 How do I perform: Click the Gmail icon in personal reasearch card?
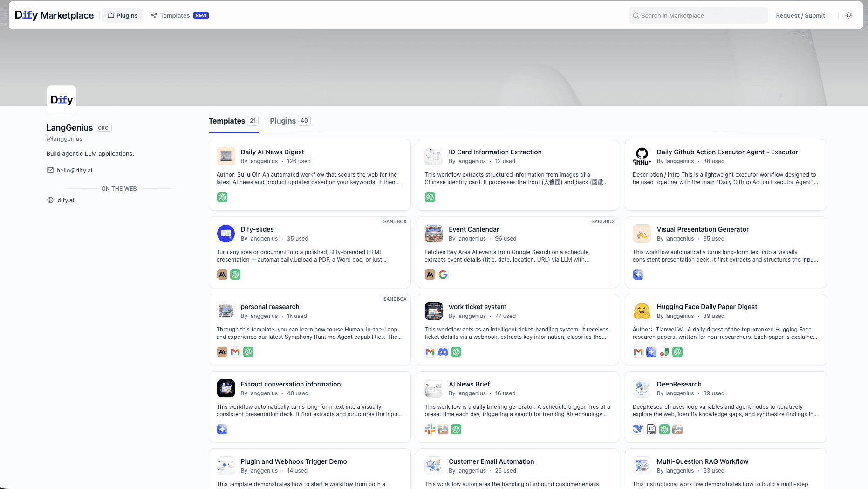point(235,352)
